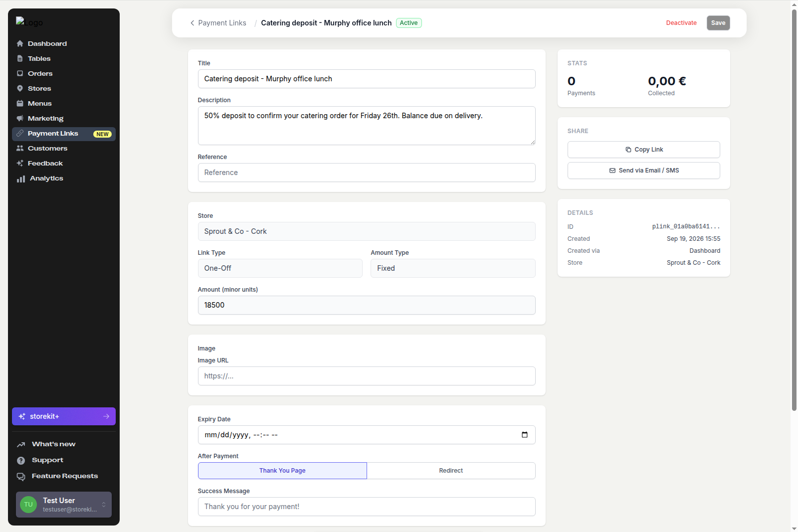The image size is (798, 532).
Task: Click the storekit+ arrow icon
Action: [x=106, y=416]
